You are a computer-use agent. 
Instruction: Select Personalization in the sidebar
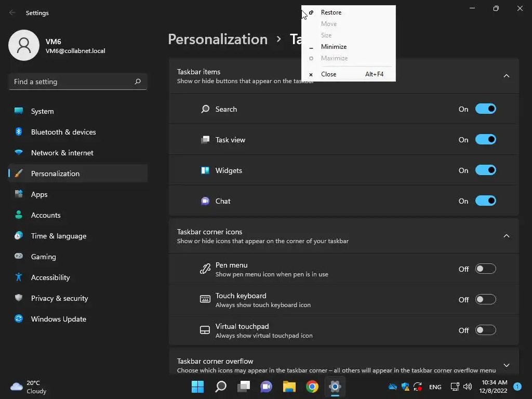click(x=78, y=174)
